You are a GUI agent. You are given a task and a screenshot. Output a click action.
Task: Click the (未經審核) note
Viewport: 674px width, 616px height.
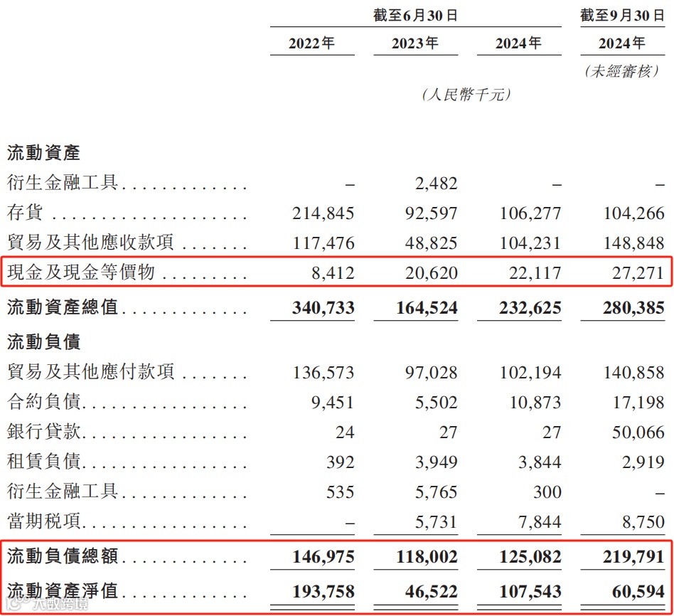point(622,71)
